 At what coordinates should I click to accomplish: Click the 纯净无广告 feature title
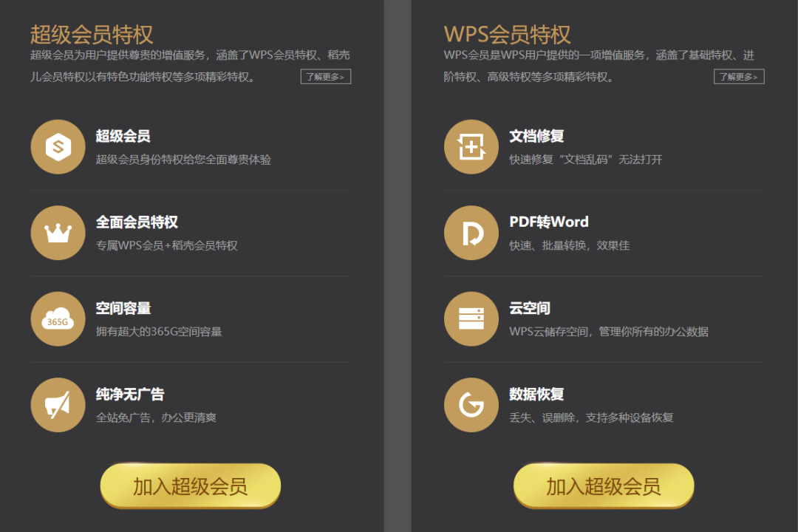click(x=130, y=394)
